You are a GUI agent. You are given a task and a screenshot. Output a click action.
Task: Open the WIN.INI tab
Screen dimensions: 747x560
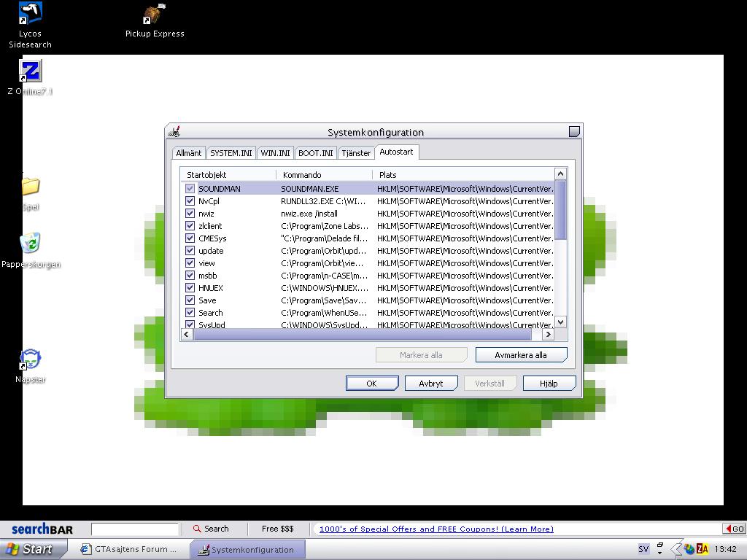pyautogui.click(x=275, y=153)
